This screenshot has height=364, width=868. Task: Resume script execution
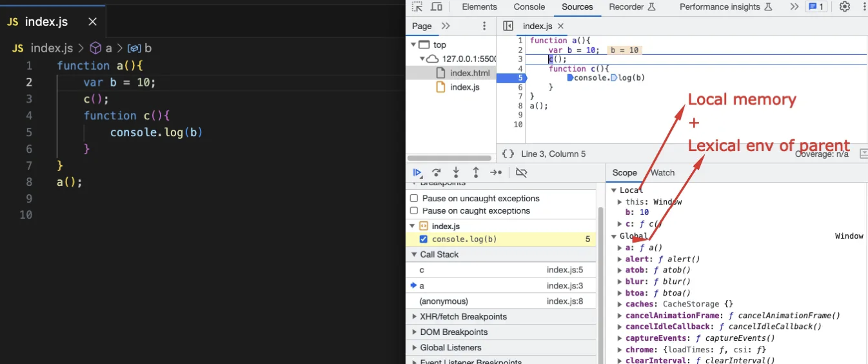[417, 172]
